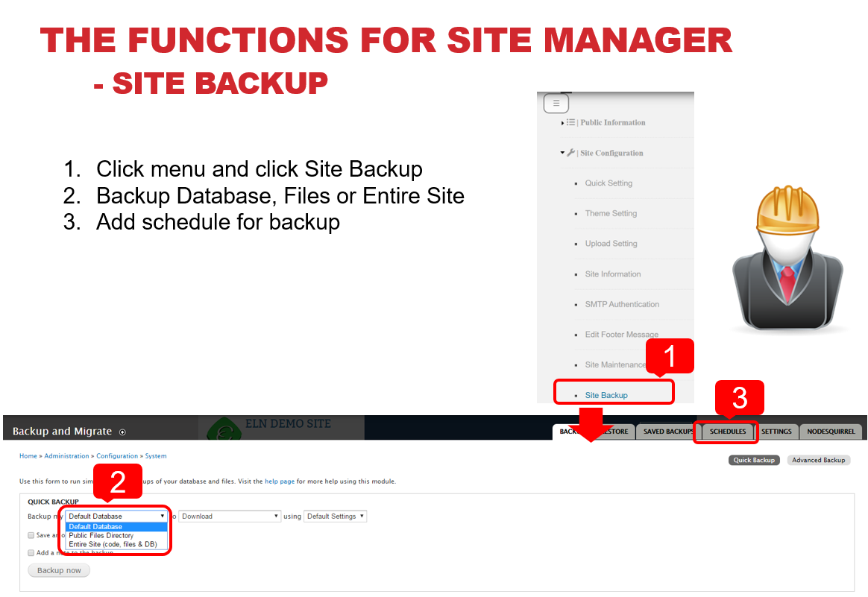Open the Saved Backups tab
The height and width of the screenshot is (597, 868).
point(667,432)
